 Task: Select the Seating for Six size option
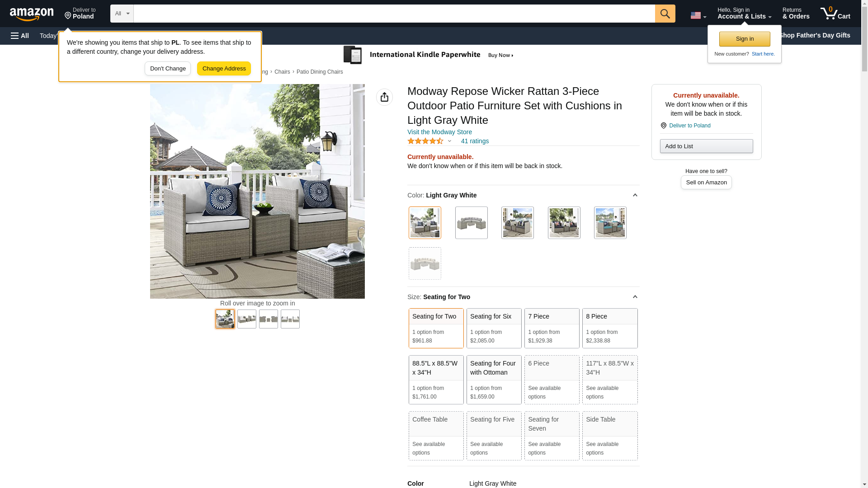click(494, 328)
